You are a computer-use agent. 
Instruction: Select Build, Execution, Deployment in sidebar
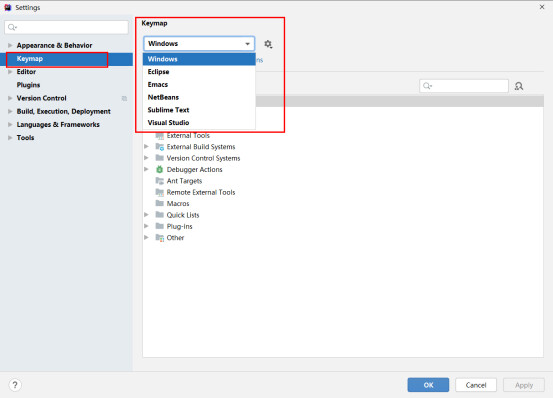66,111
